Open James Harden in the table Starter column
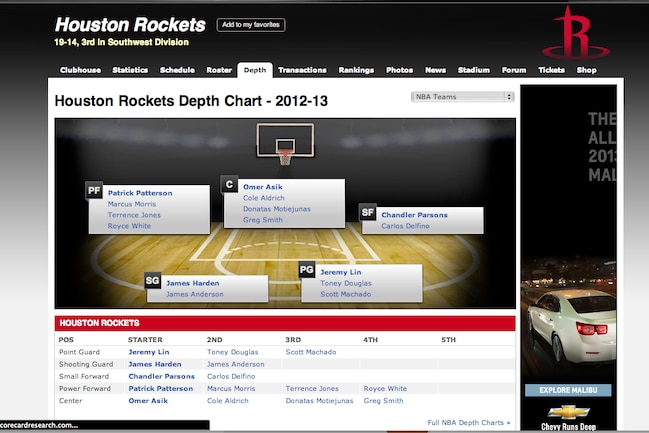Image resolution: width=649 pixels, height=433 pixels. [155, 364]
